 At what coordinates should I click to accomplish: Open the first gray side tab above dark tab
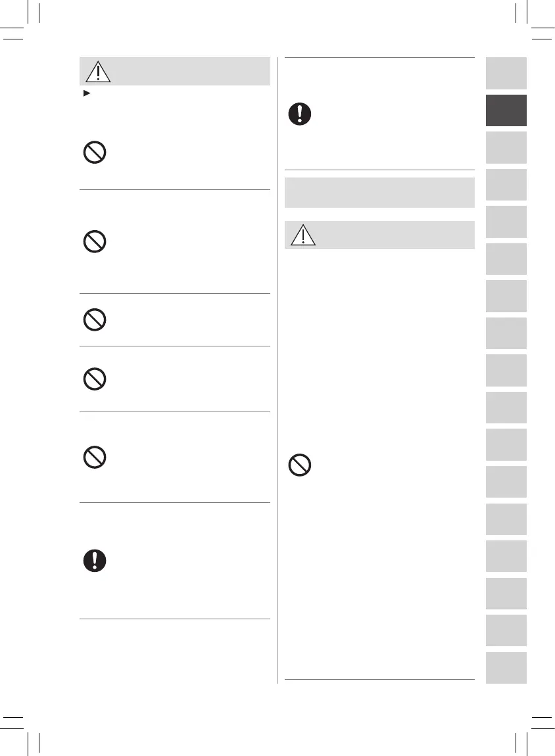(x=506, y=73)
